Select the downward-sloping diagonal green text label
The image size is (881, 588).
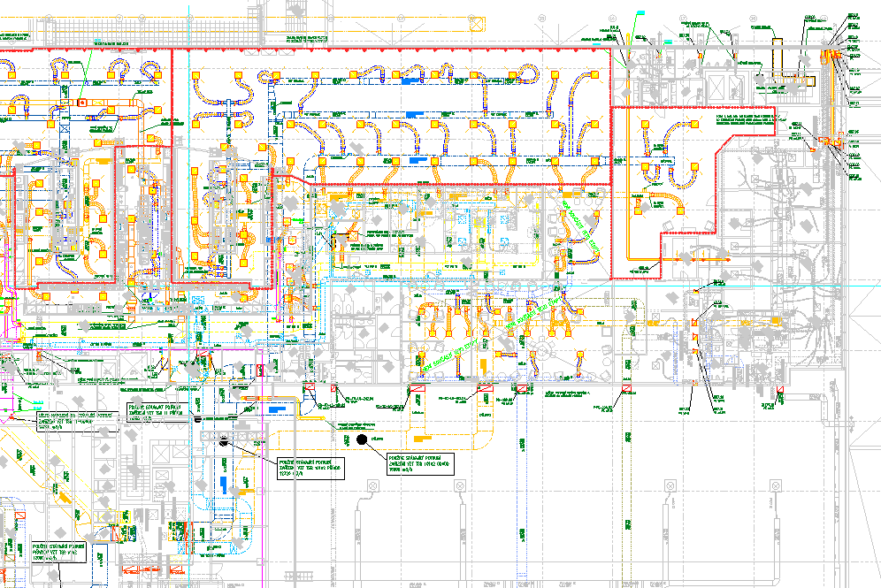579,224
